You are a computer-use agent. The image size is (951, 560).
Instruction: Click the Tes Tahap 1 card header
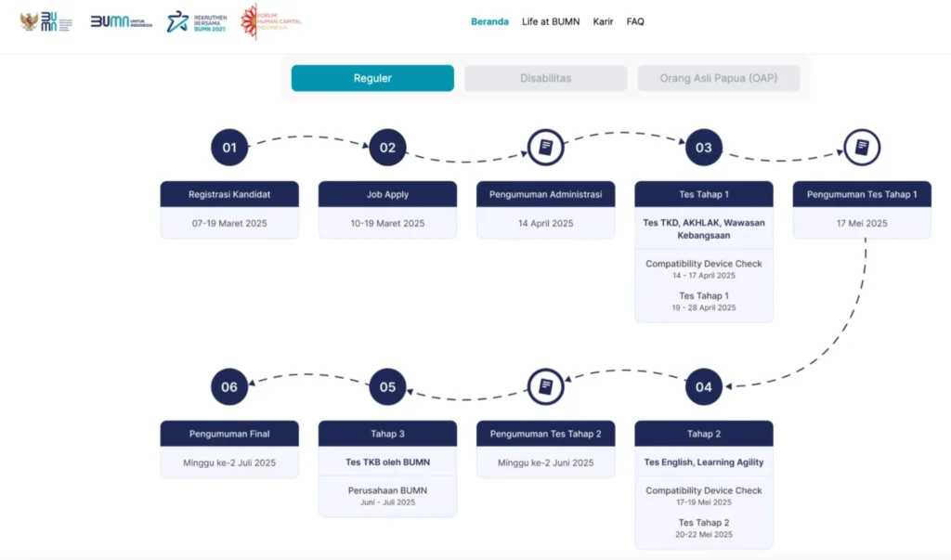click(x=704, y=194)
